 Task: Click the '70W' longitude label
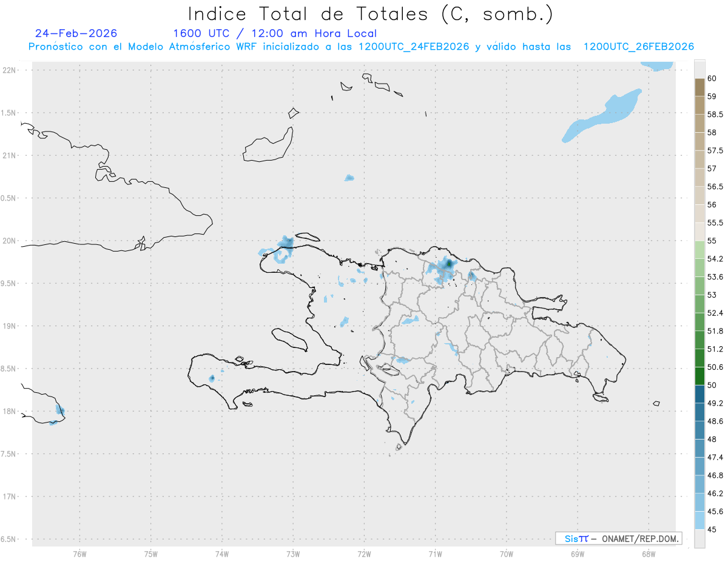pyautogui.click(x=507, y=554)
